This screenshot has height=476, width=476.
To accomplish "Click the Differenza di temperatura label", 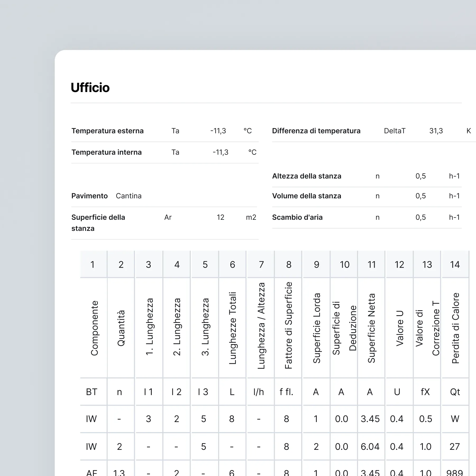I will click(x=316, y=131).
